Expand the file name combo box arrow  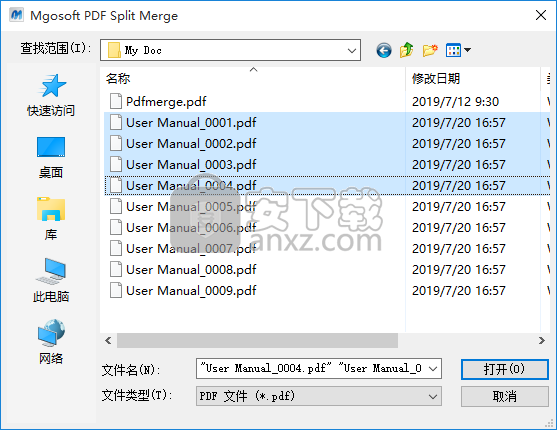[x=433, y=369]
